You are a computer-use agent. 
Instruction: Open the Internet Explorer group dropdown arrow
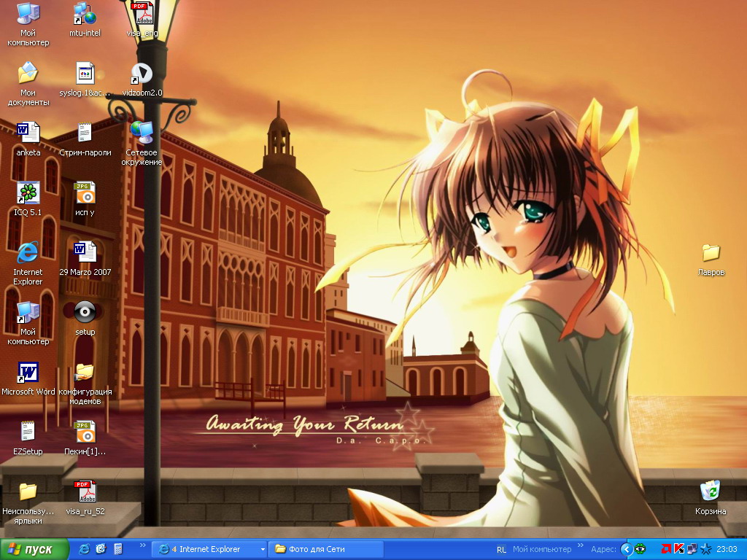click(263, 550)
